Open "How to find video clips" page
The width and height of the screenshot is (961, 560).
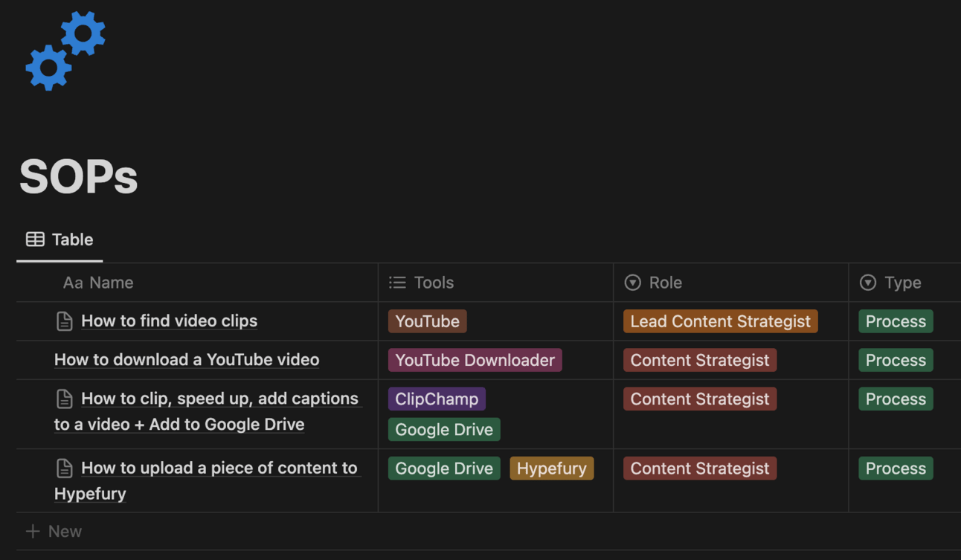pyautogui.click(x=169, y=321)
